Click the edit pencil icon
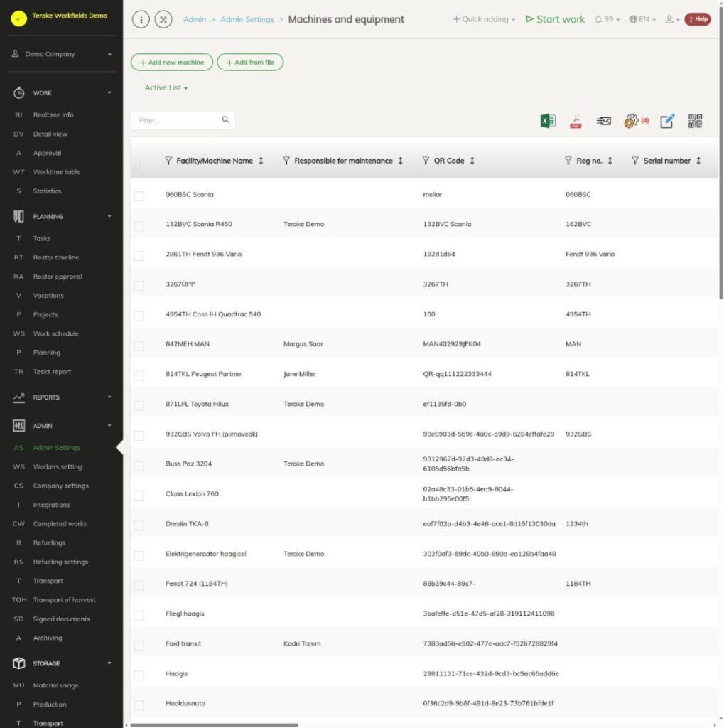This screenshot has width=724, height=728. pyautogui.click(x=667, y=121)
